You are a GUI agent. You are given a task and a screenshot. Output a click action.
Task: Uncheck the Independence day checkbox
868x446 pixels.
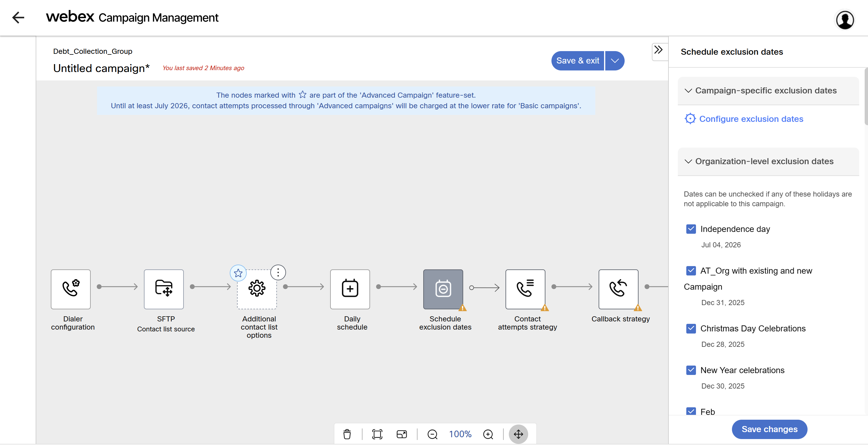[691, 229]
